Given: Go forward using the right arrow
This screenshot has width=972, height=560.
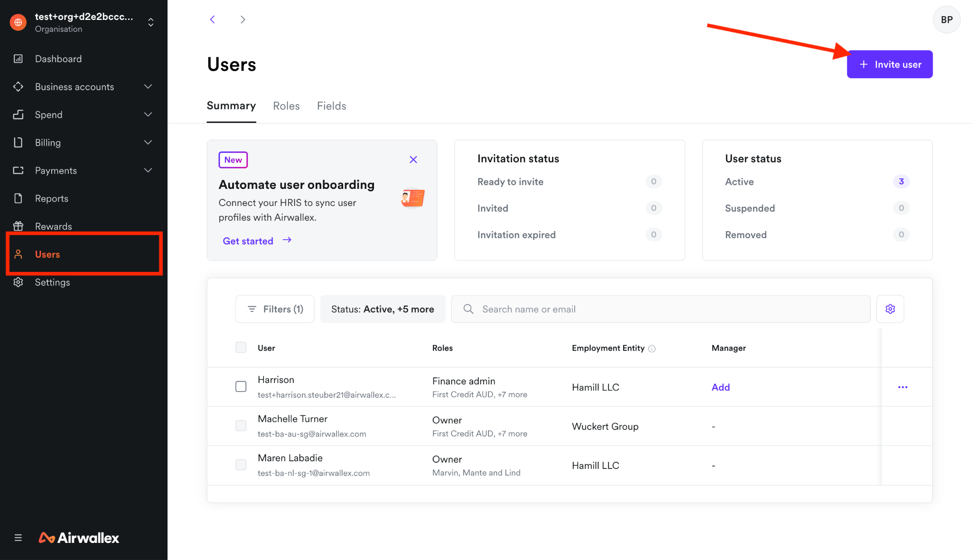Looking at the screenshot, I should 243,19.
